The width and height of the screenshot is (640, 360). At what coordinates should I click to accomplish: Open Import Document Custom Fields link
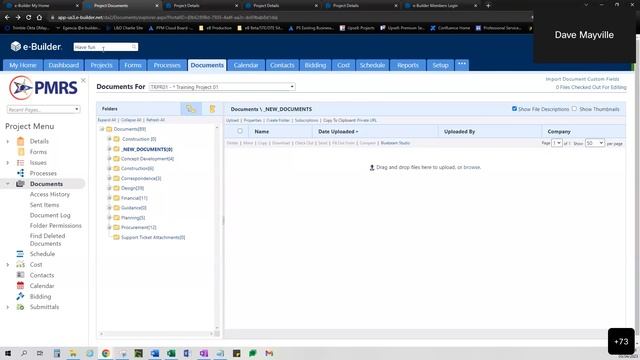[582, 79]
